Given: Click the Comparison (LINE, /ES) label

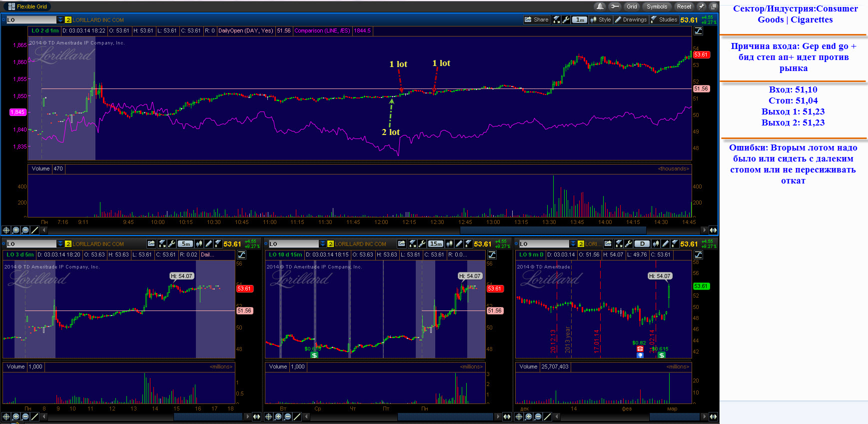Looking at the screenshot, I should 322,30.
